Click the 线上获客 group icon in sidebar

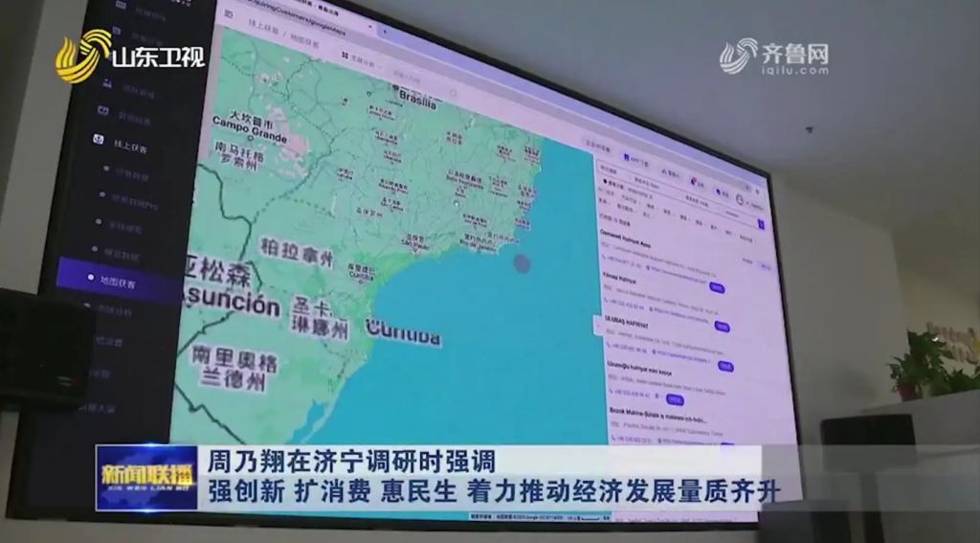tap(98, 140)
